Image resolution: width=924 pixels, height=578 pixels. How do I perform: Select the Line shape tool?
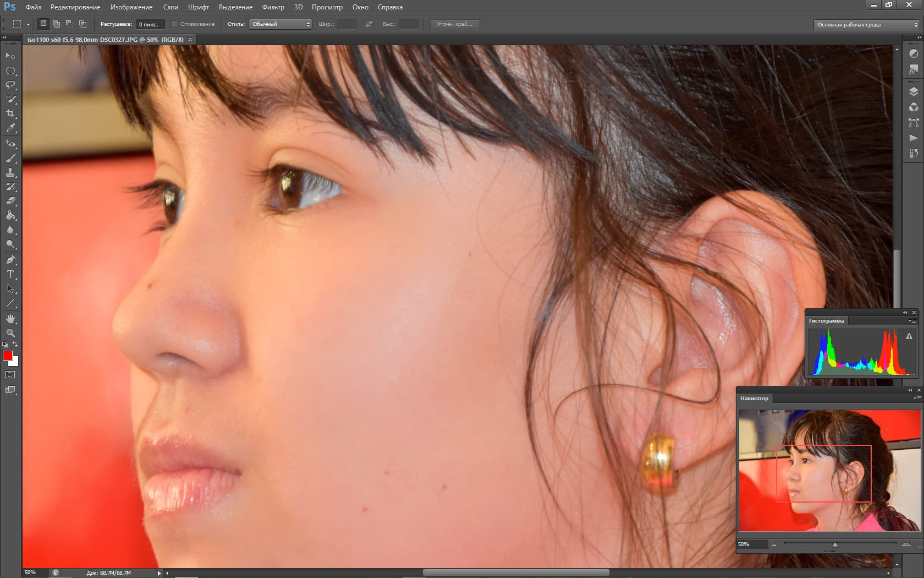[x=10, y=303]
